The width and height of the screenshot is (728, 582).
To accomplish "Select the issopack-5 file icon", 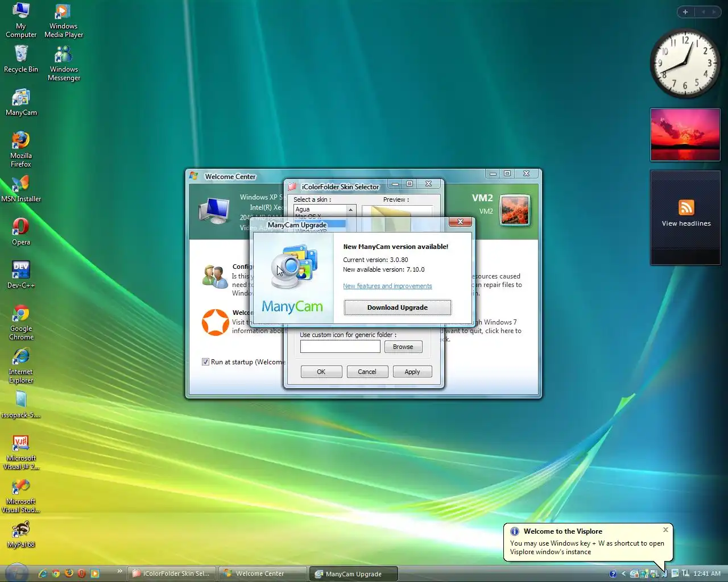I will (x=21, y=405).
